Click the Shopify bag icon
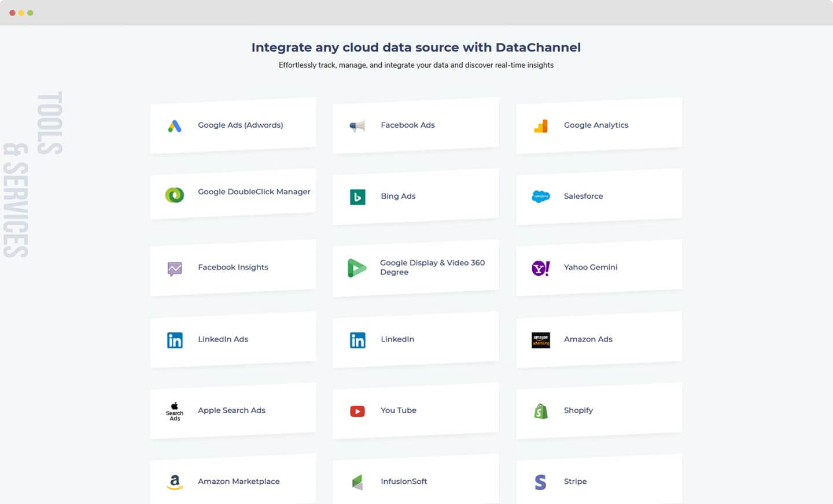 [541, 411]
